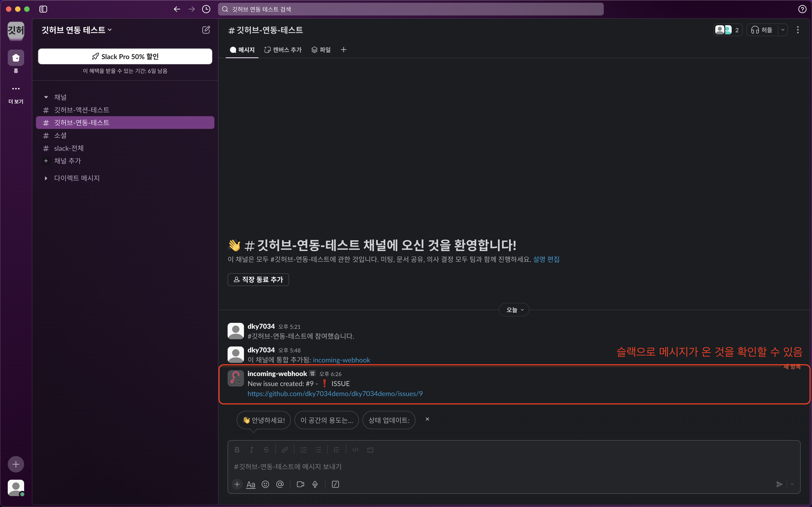Screen dimensions: 812x507
Task: Toggle the Aa formatting toolbar visibility
Action: [251, 484]
